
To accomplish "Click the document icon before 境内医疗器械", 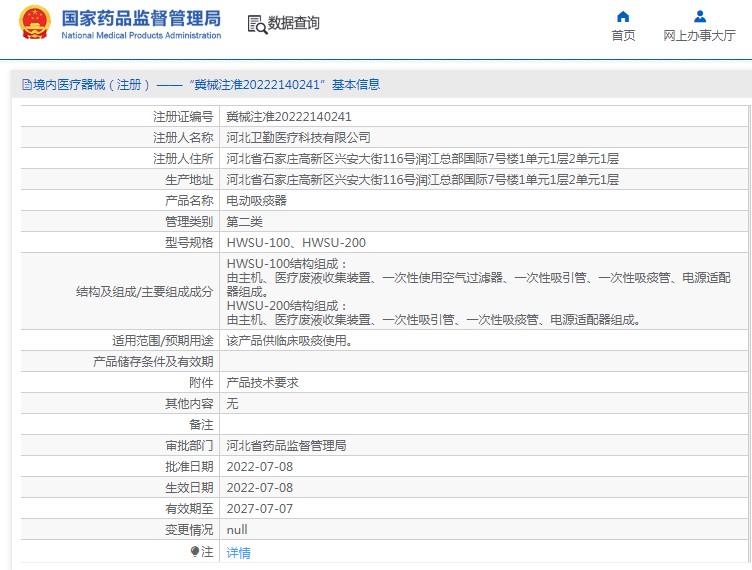I will pos(27,85).
